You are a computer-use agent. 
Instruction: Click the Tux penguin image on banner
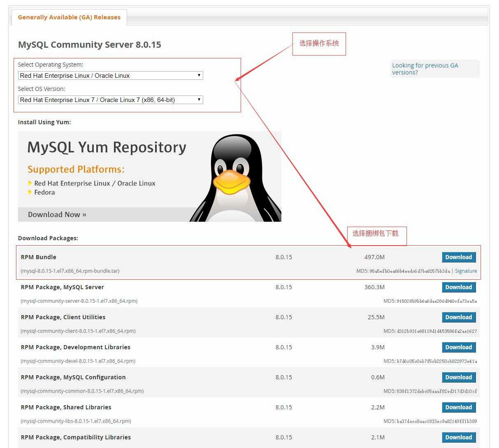pyautogui.click(x=235, y=178)
